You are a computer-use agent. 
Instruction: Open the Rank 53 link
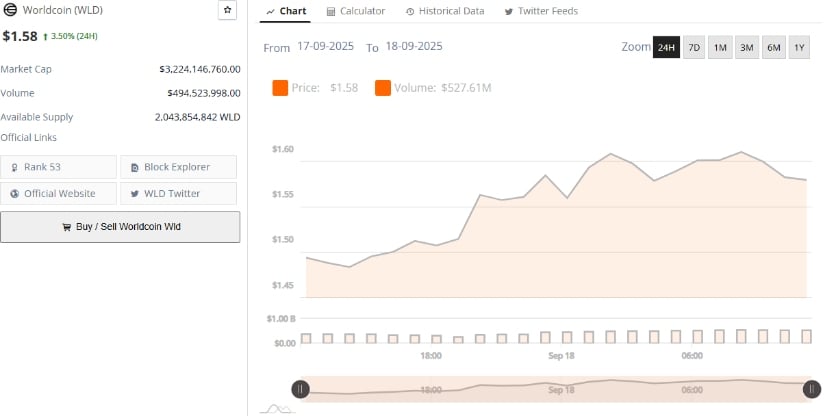(58, 167)
